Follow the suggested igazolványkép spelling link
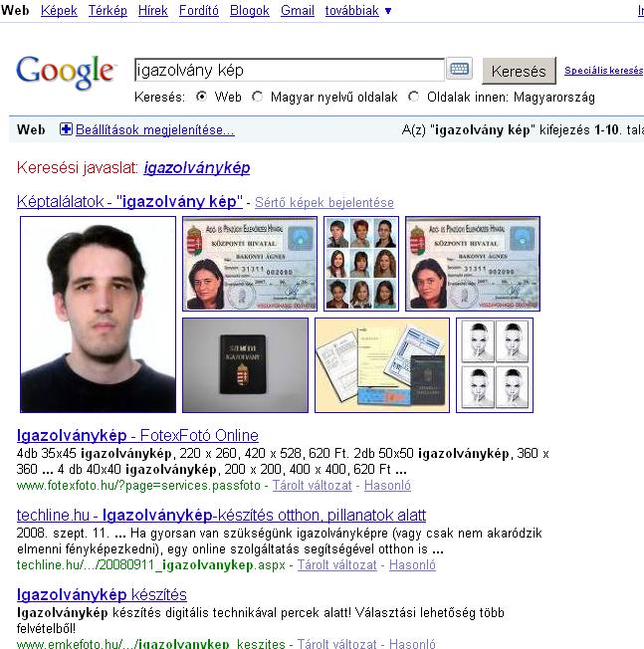This screenshot has width=644, height=649. [197, 167]
